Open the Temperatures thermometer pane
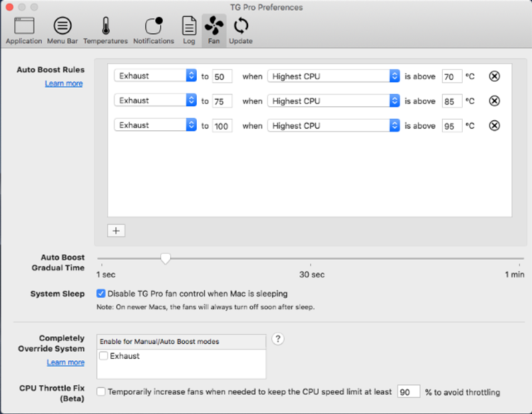Viewport: 532px width, 414px height. (x=105, y=31)
